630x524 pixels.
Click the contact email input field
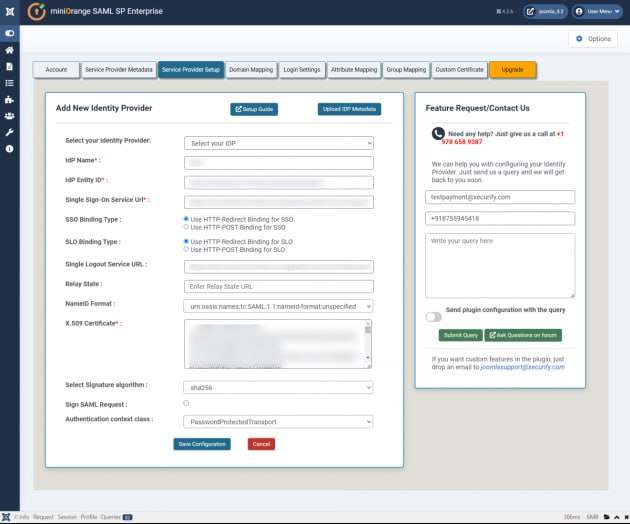tap(500, 197)
